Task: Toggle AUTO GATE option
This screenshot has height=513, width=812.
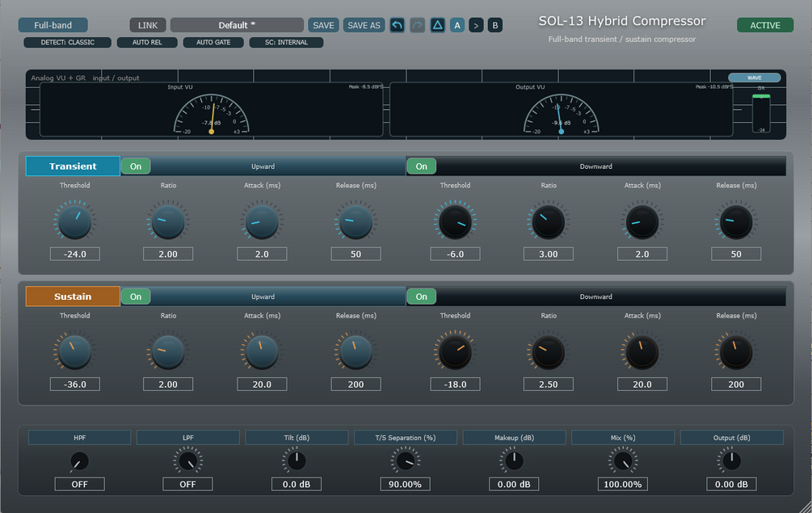Action: click(213, 43)
